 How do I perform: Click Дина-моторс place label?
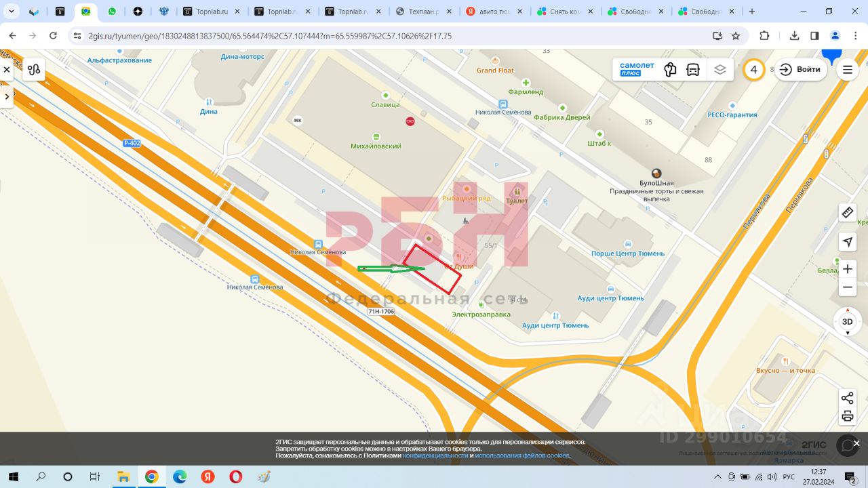pos(243,57)
